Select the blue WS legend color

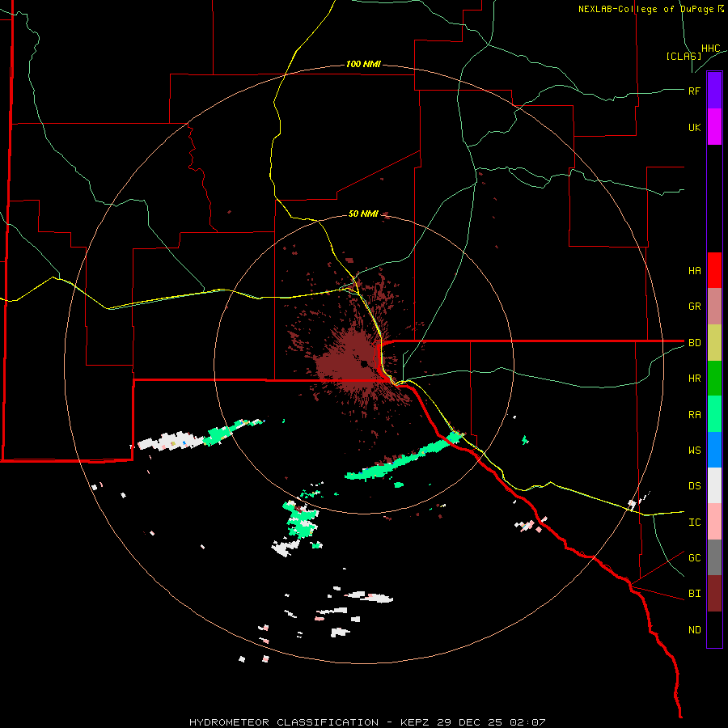[x=714, y=450]
